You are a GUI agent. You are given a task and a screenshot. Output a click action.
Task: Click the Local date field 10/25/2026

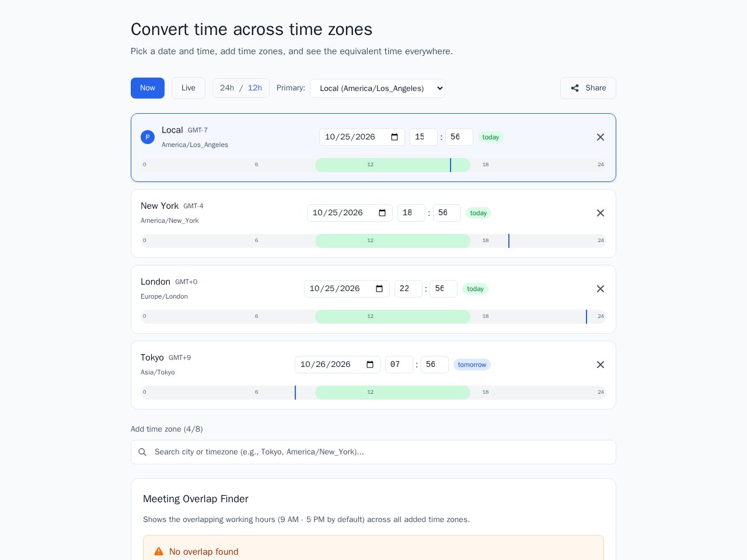[x=362, y=137]
